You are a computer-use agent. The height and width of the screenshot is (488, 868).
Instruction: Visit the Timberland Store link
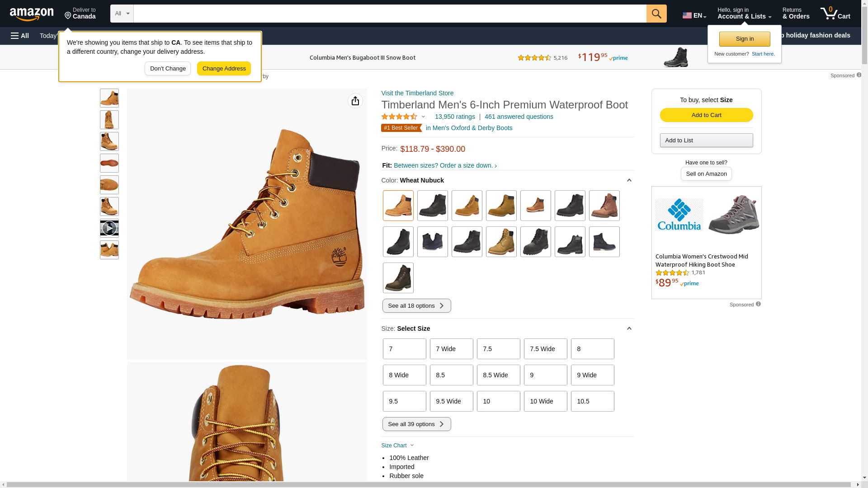click(x=417, y=93)
